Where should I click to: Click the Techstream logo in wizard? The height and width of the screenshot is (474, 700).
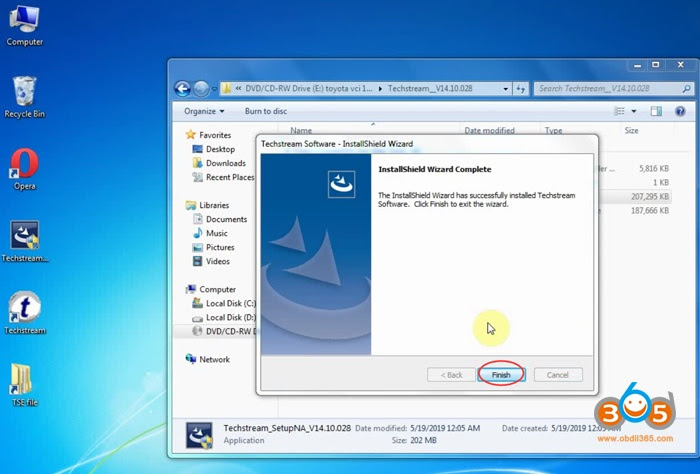342,184
